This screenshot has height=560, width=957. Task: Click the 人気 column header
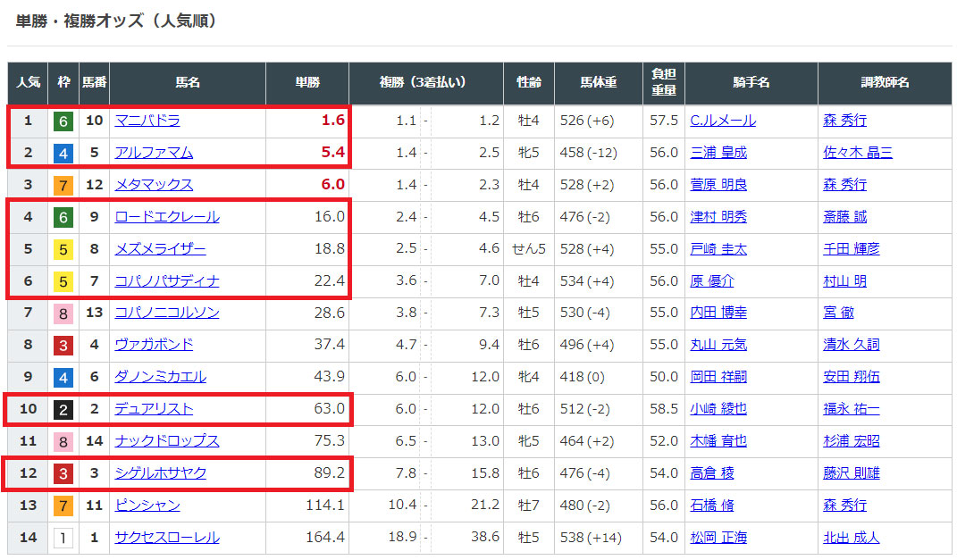[28, 83]
